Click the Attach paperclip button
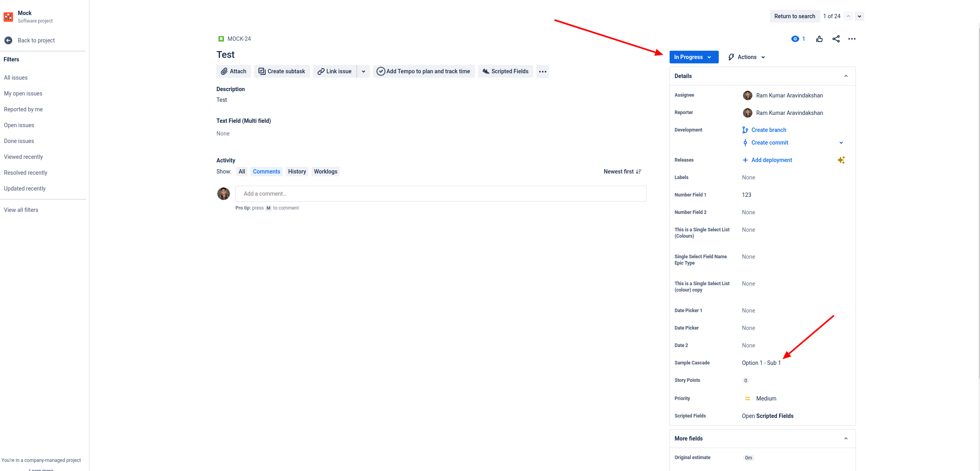The width and height of the screenshot is (980, 471). [x=234, y=71]
